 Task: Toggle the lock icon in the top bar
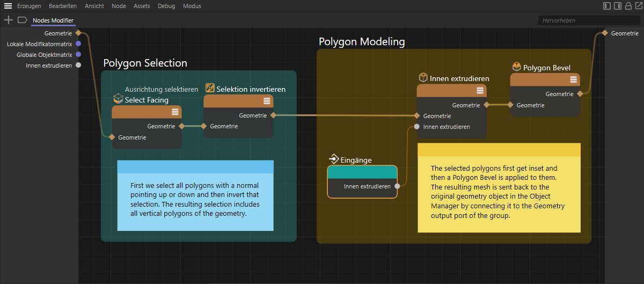coord(628,6)
